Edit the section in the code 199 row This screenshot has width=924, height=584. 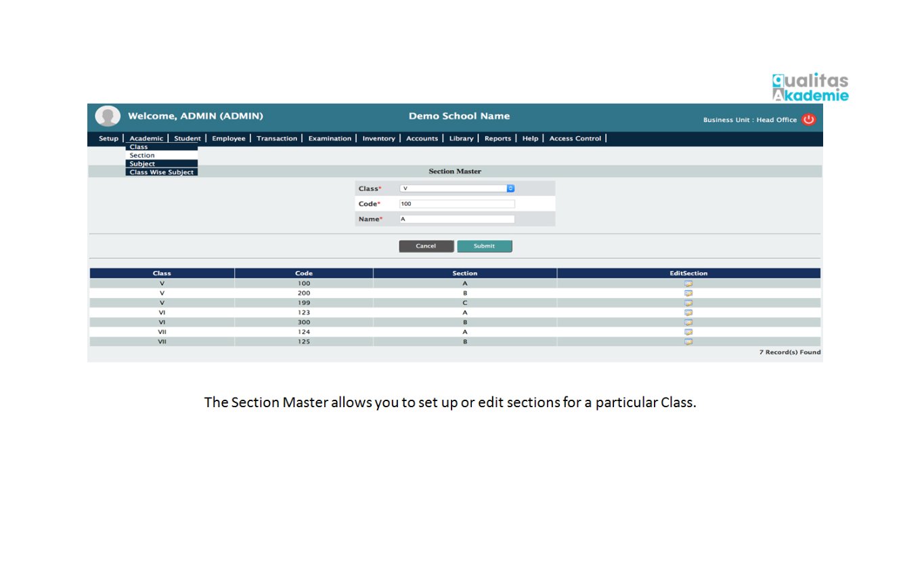[x=688, y=303]
